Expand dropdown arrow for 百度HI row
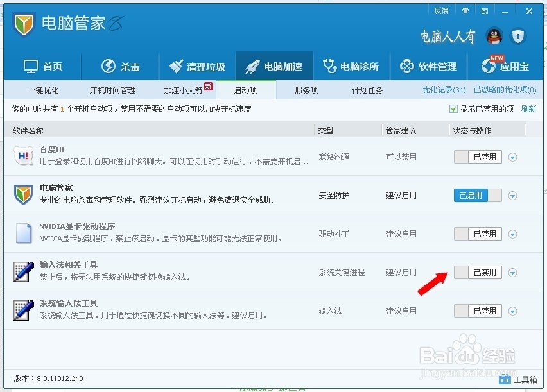The image size is (547, 392). (512, 157)
